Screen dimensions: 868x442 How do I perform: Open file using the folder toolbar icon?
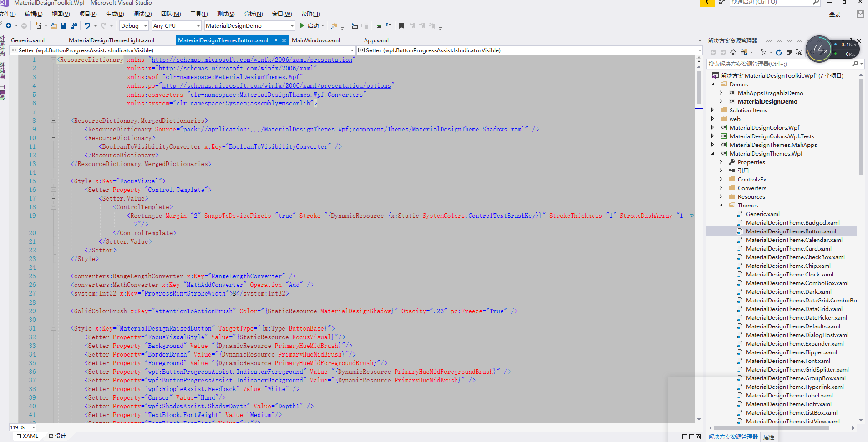click(54, 26)
